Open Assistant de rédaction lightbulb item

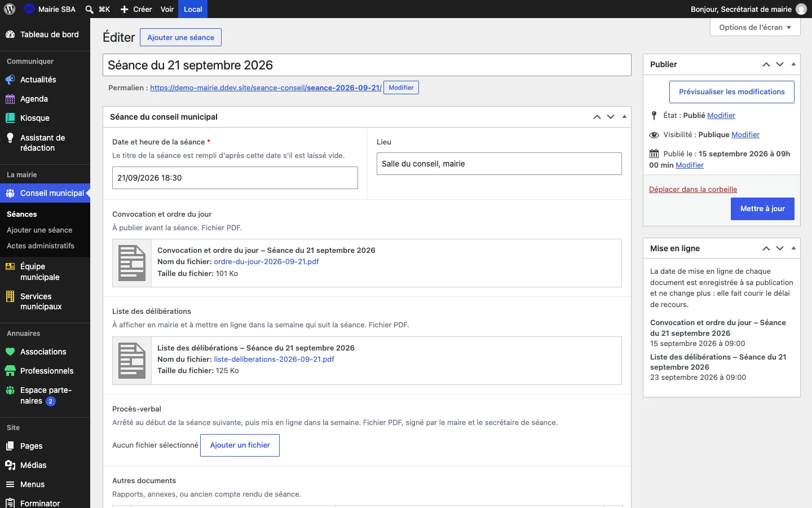[x=45, y=143]
